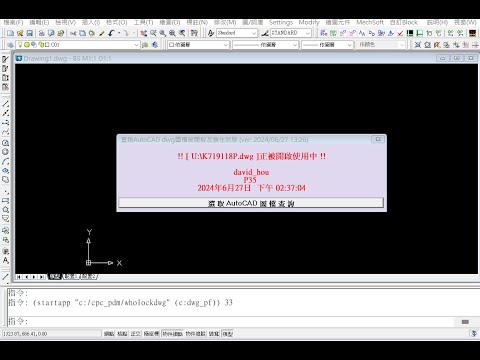Select the Zoom Window icon
This screenshot has height=360, width=480.
tap(163, 33)
